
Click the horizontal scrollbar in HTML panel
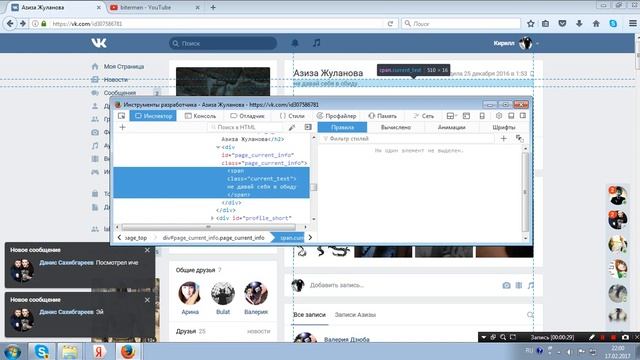pos(209,227)
